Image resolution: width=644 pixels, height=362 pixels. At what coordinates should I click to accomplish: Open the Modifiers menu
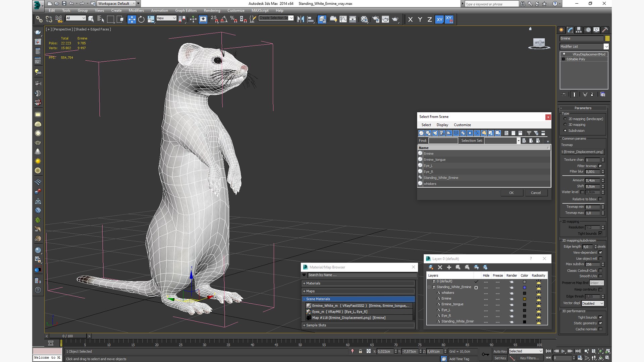[x=136, y=10]
